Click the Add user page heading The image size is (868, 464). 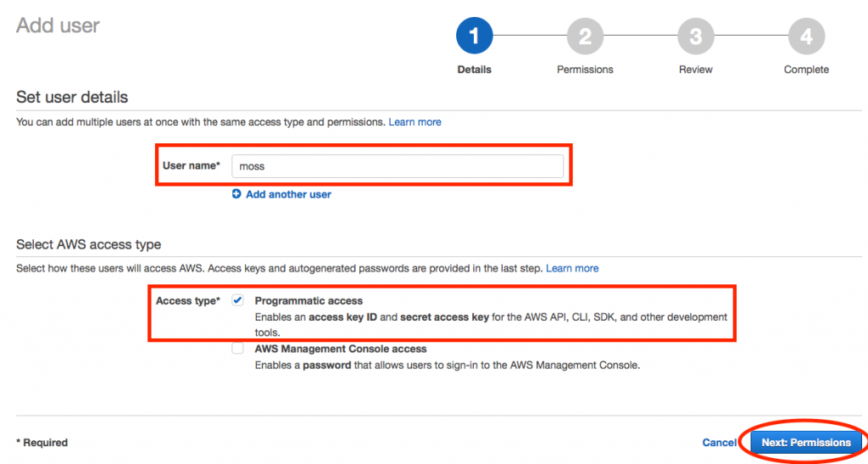[x=58, y=25]
